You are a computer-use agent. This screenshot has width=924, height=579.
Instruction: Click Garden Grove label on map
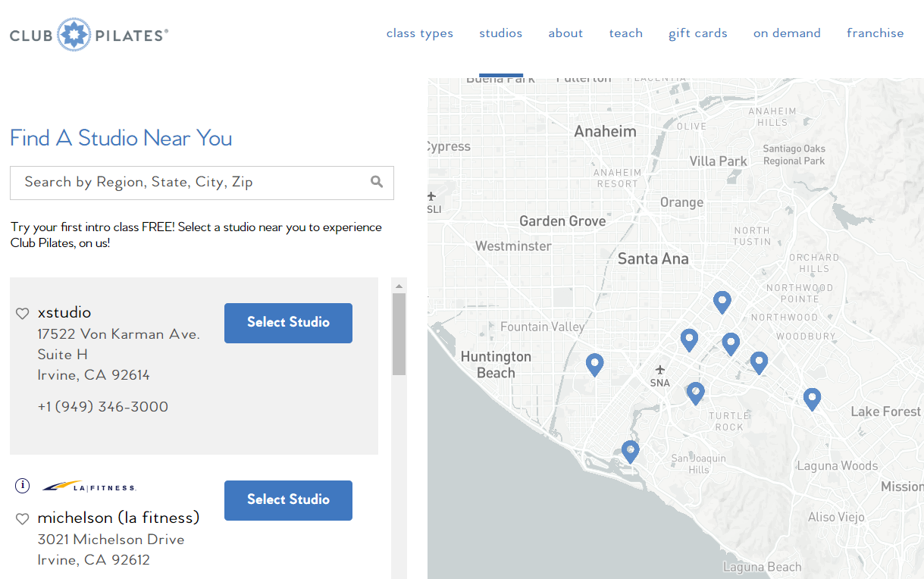coord(562,221)
